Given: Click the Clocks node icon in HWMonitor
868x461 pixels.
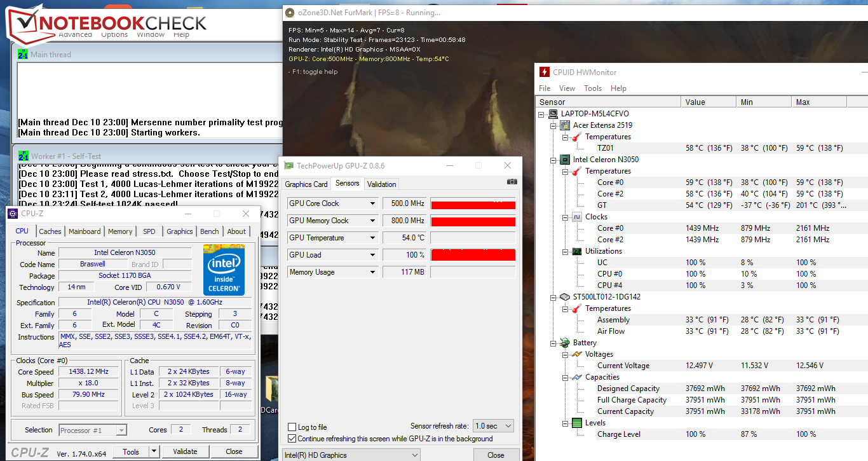Looking at the screenshot, I should coord(576,217).
